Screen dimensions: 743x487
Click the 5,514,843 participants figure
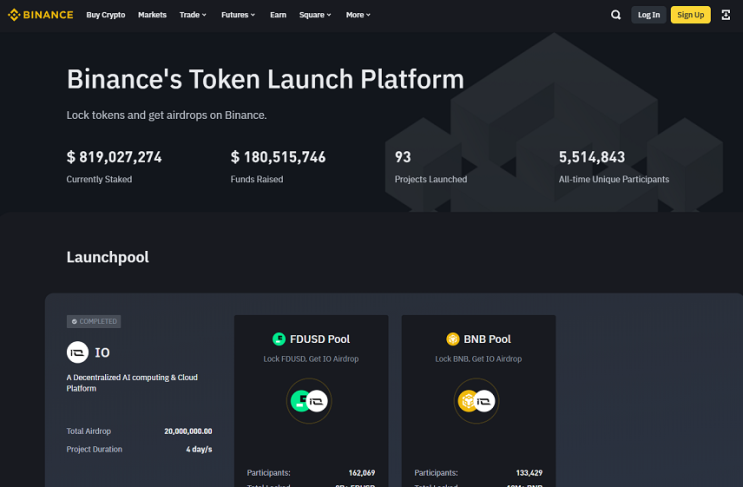tap(592, 157)
